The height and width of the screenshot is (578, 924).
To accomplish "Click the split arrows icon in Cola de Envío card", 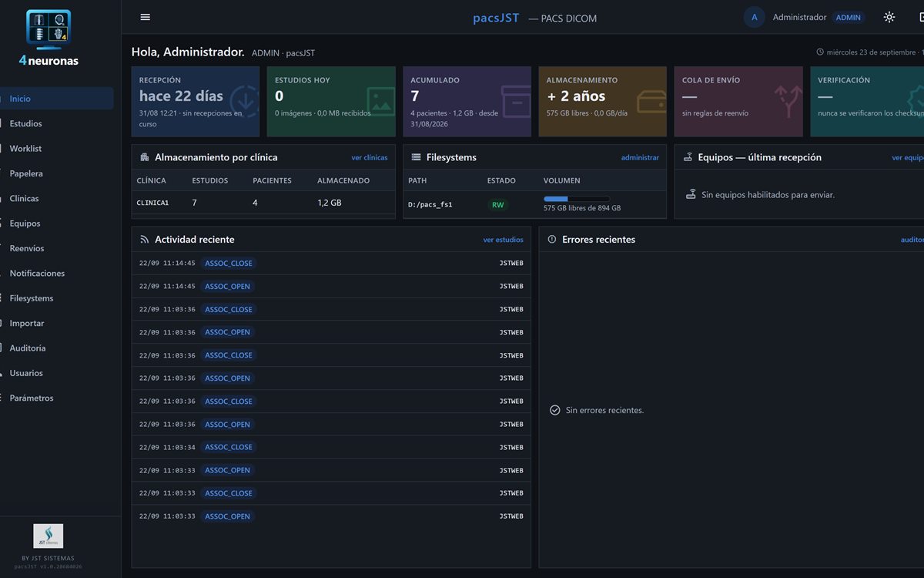I will 788,100.
